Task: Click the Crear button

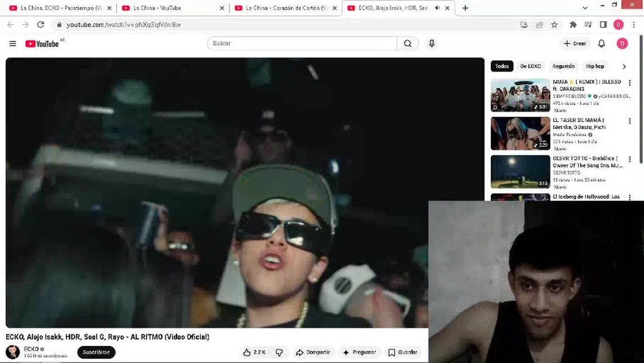Action: (575, 44)
